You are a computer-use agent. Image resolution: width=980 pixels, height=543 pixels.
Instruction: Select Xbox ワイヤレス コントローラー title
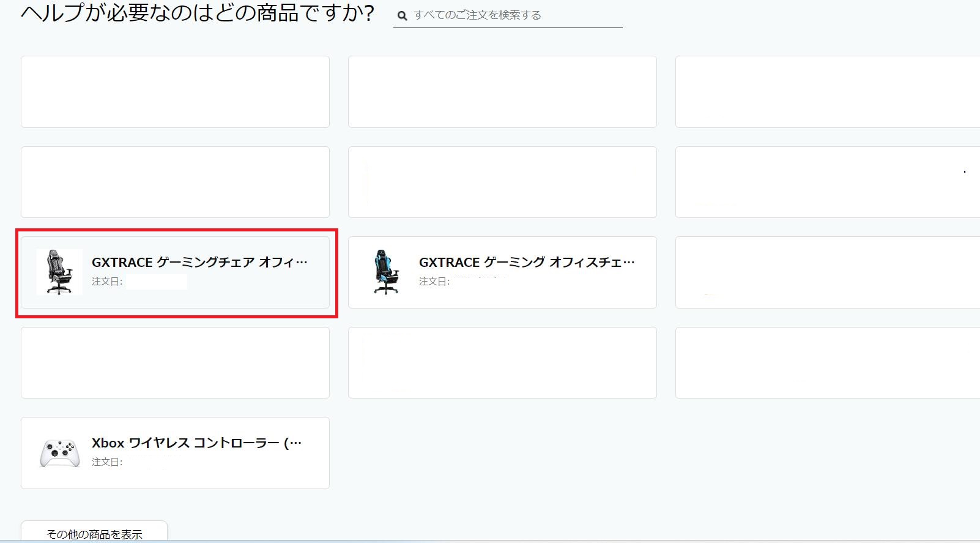[x=196, y=443]
